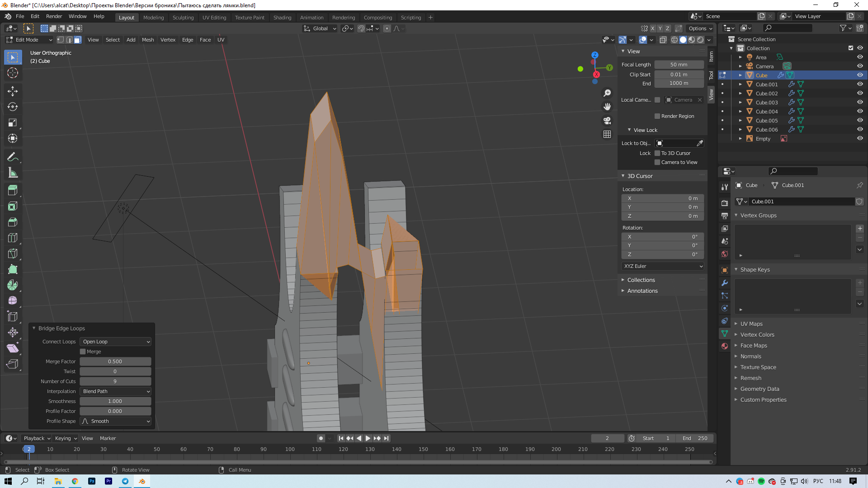The image size is (868, 488).
Task: Select the Bevel tool
Action: [13, 222]
